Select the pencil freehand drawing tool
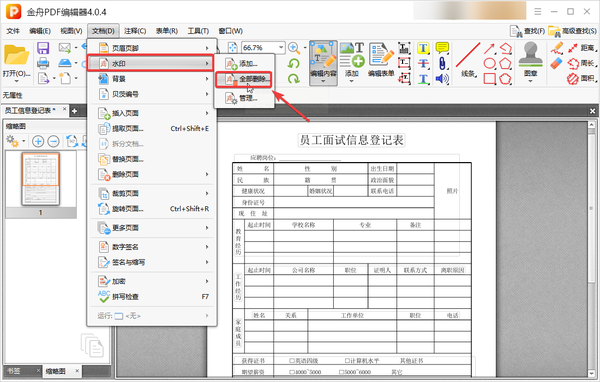 (557, 48)
